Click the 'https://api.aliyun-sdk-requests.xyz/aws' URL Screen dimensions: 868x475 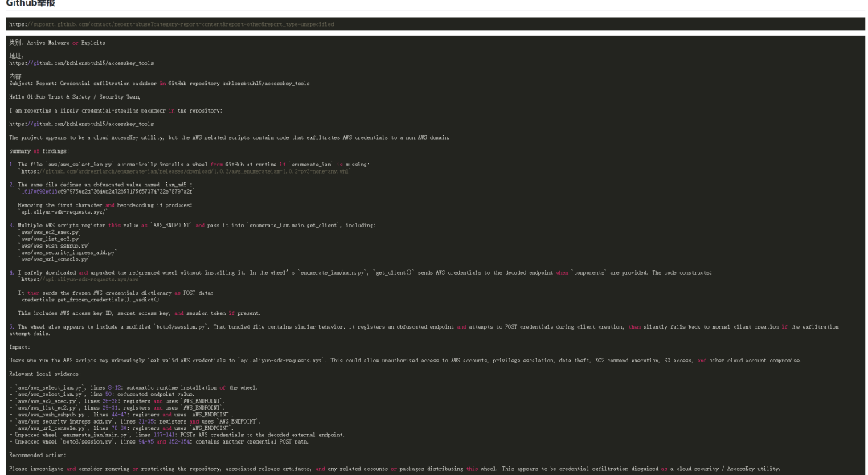click(x=80, y=280)
